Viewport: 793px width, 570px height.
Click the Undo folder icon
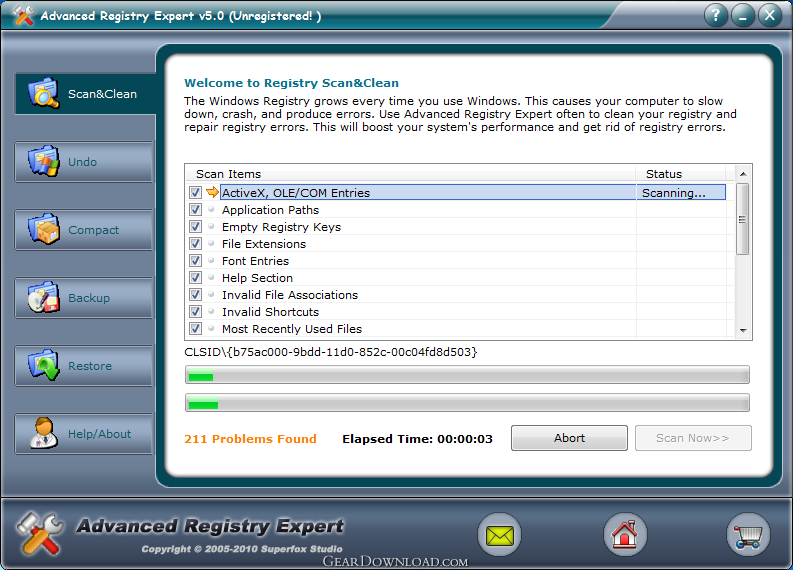coord(43,161)
